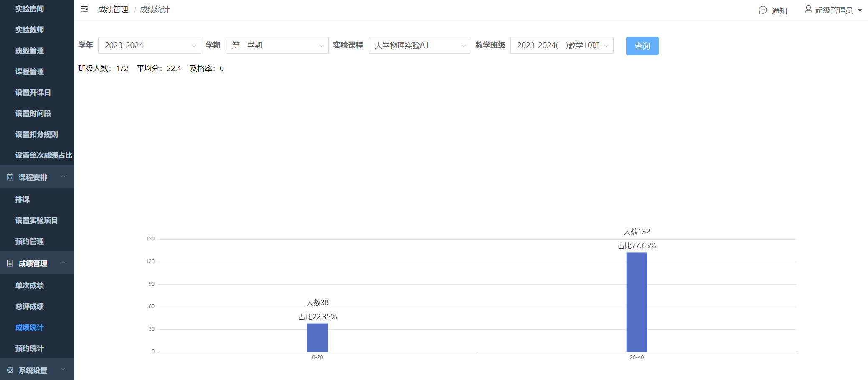Click the 占比22.35% label

[x=317, y=317]
